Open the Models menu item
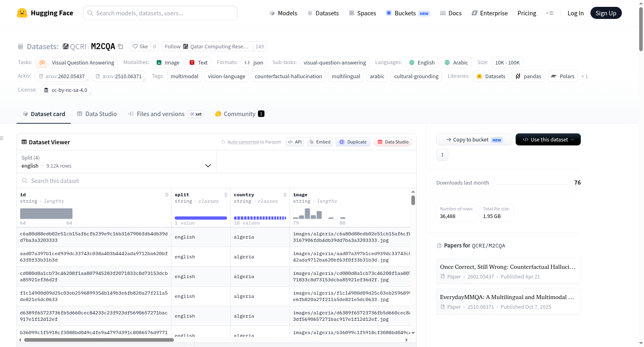Image resolution: width=644 pixels, height=347 pixels. coord(283,13)
